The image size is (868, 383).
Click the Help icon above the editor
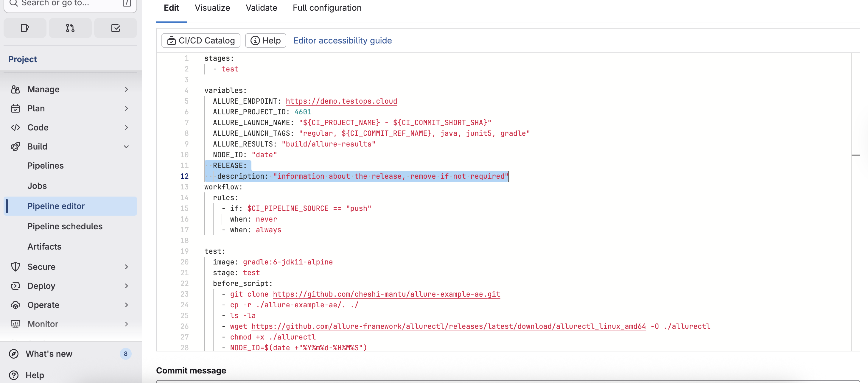pos(265,41)
